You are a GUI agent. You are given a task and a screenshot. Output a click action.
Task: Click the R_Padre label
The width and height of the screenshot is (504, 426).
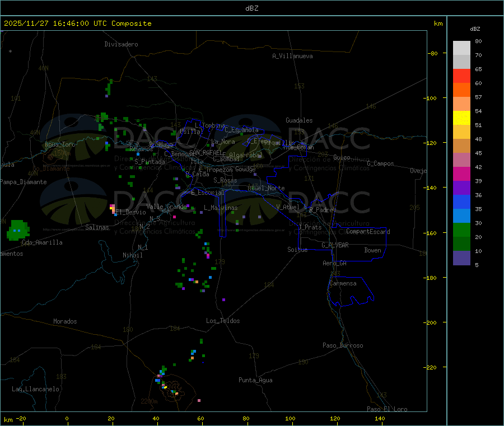pyautogui.click(x=321, y=210)
